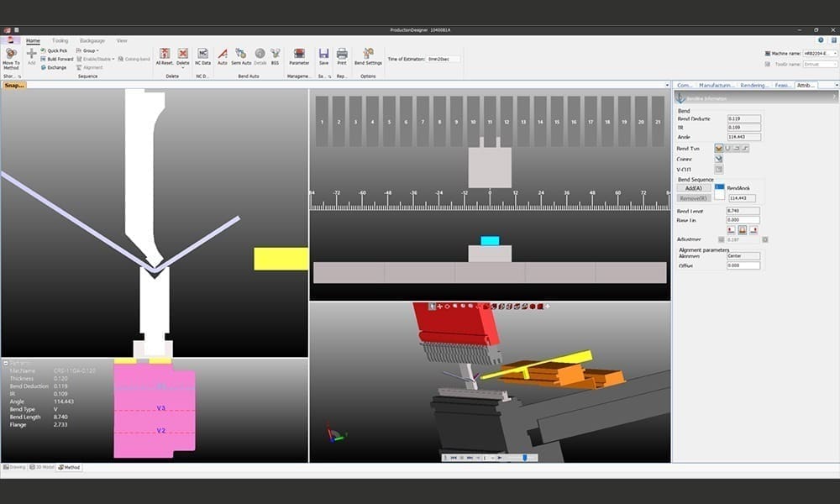This screenshot has height=504, width=840.
Task: Click the Angle value input field
Action: coord(742,136)
